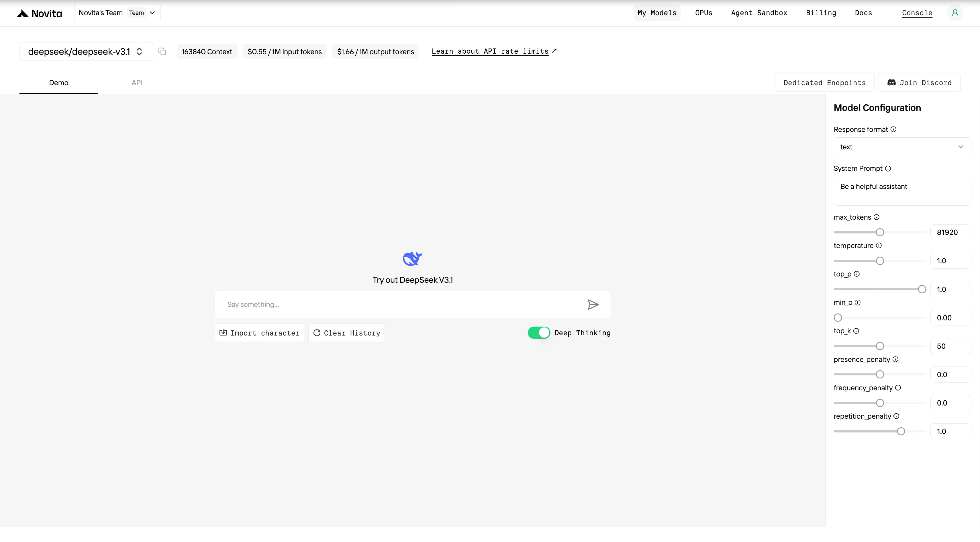
Task: Expand the Response format text dropdown
Action: [x=902, y=147]
